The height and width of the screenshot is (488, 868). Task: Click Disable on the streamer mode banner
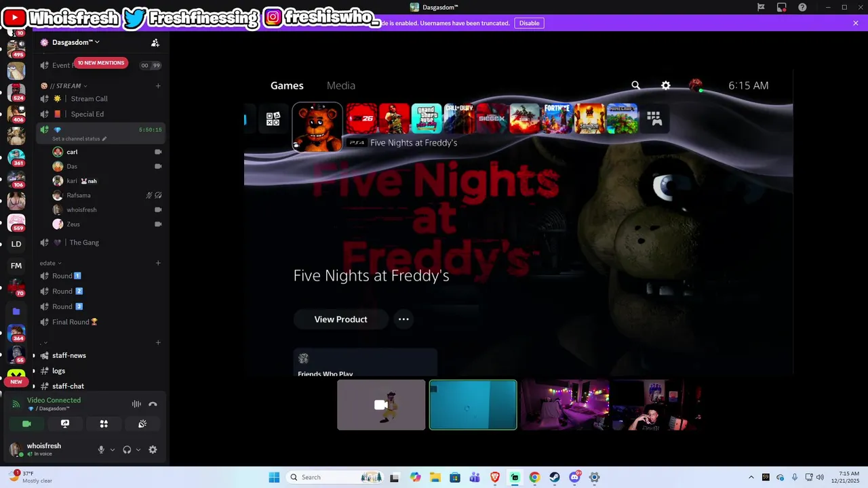tap(529, 23)
